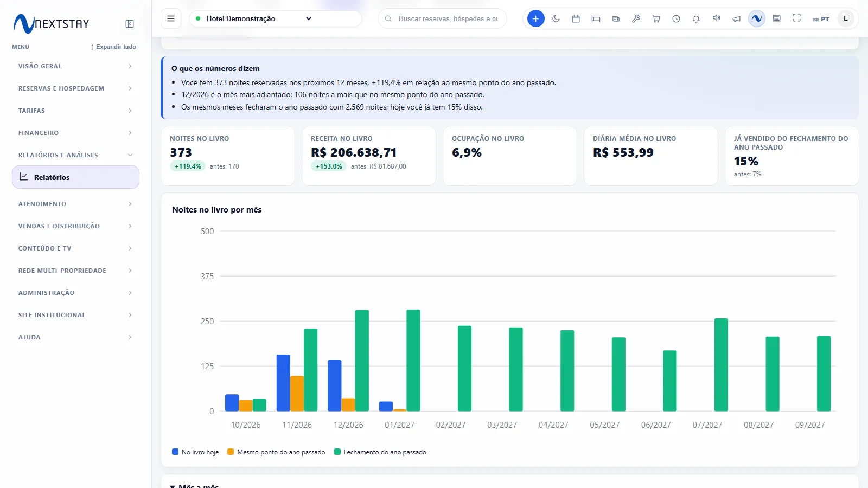The height and width of the screenshot is (488, 868).
Task: Click the megaphone announcements icon
Action: [736, 18]
